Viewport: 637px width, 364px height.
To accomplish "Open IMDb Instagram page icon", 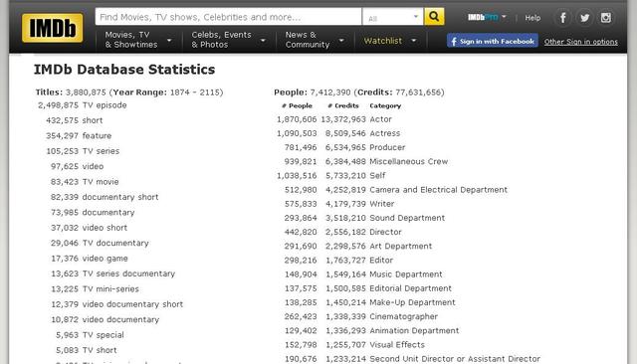I will tap(606, 18).
